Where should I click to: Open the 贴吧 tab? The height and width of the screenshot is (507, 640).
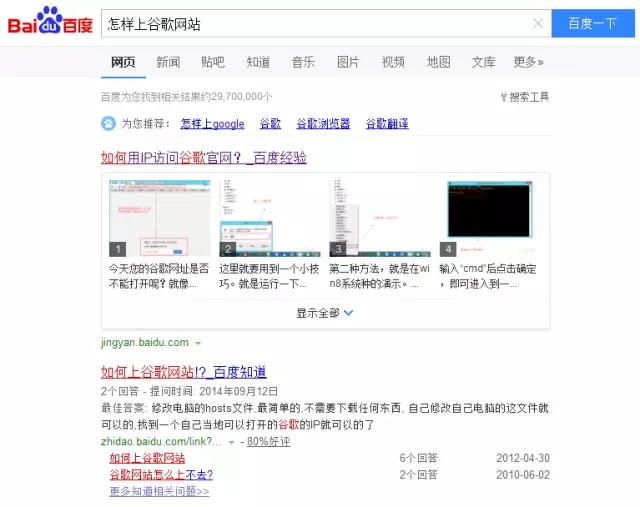pyautogui.click(x=213, y=62)
